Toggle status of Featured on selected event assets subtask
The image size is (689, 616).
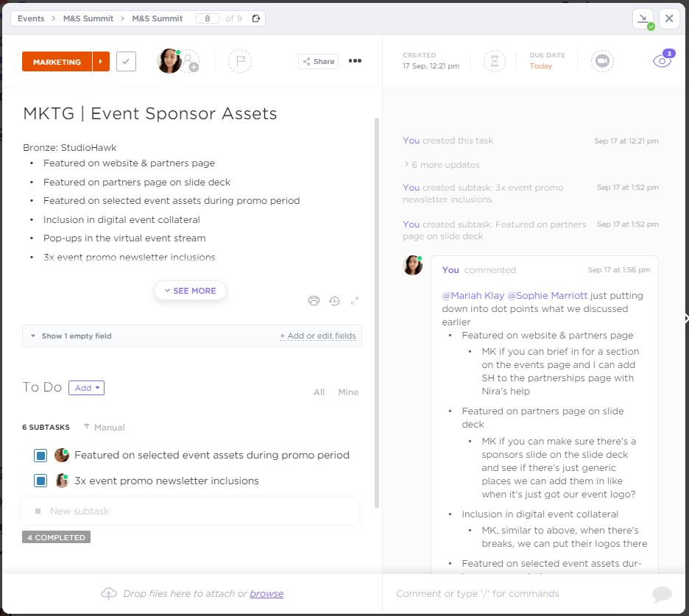(40, 456)
